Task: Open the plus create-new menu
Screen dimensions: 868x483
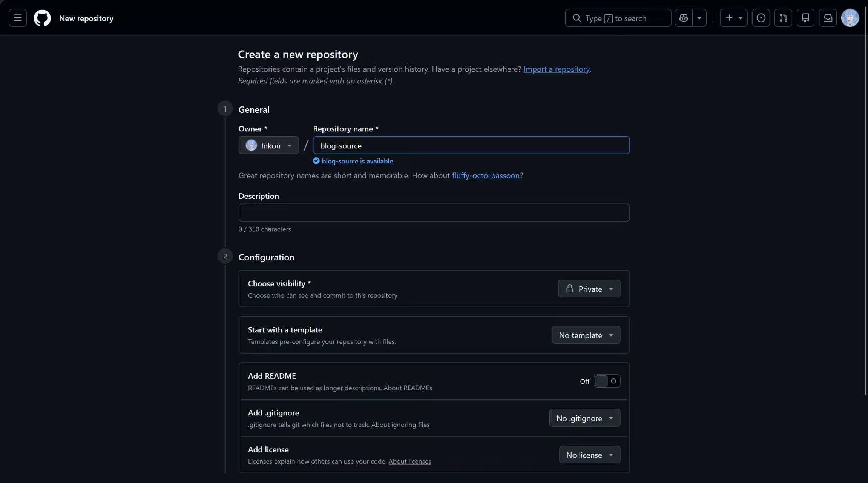Action: pos(733,18)
